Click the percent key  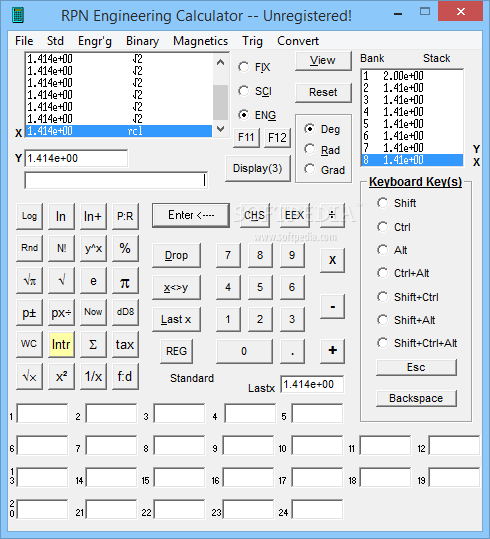pyautogui.click(x=125, y=248)
